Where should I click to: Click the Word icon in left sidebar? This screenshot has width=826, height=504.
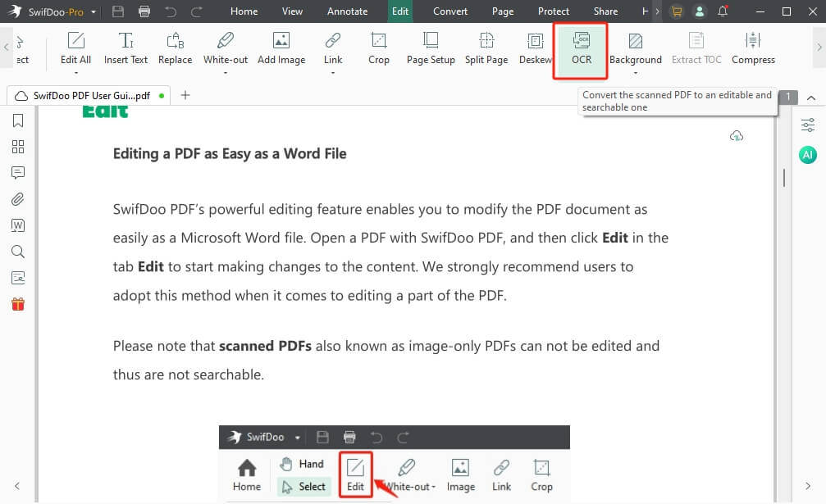point(18,225)
